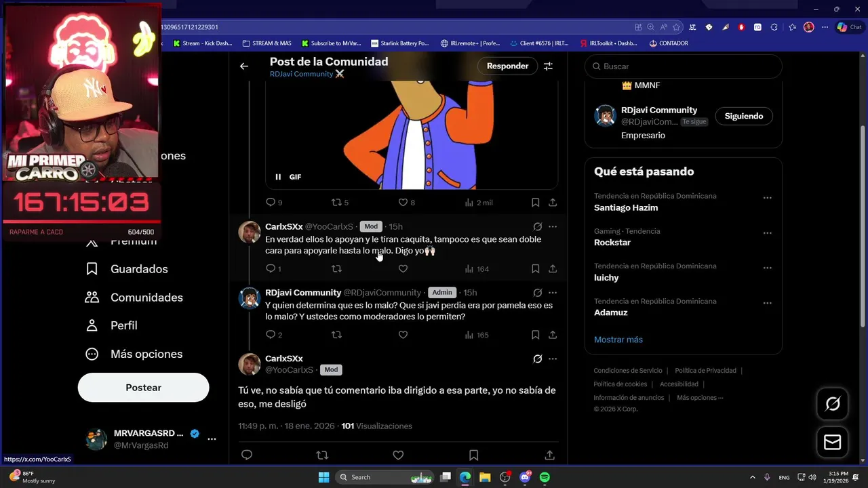The image size is (868, 488).
Task: Open Comunidades in the sidebar
Action: [x=134, y=298]
